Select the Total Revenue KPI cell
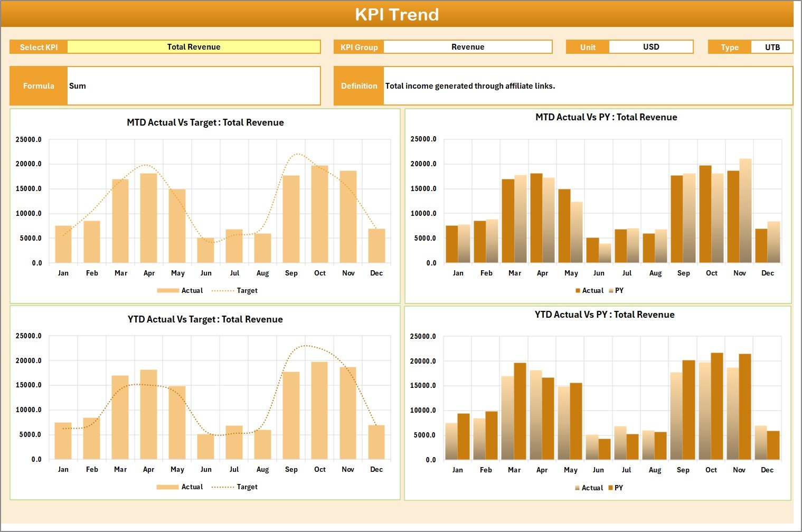 194,46
